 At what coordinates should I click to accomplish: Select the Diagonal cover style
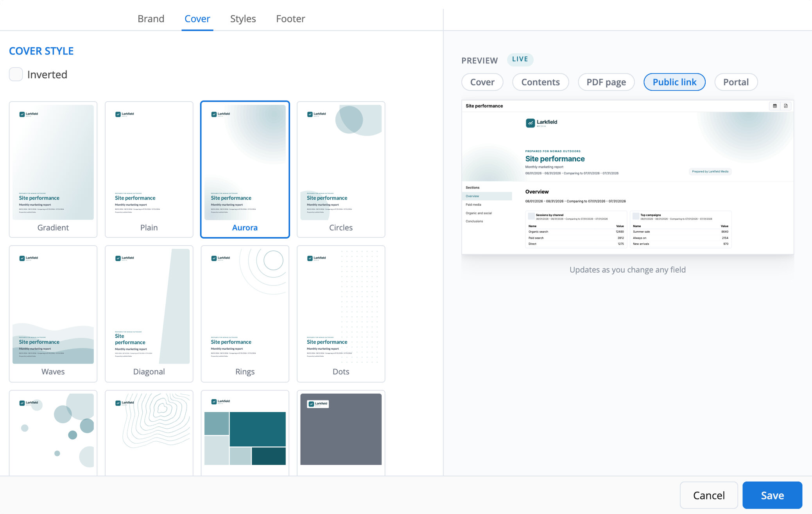tap(149, 314)
